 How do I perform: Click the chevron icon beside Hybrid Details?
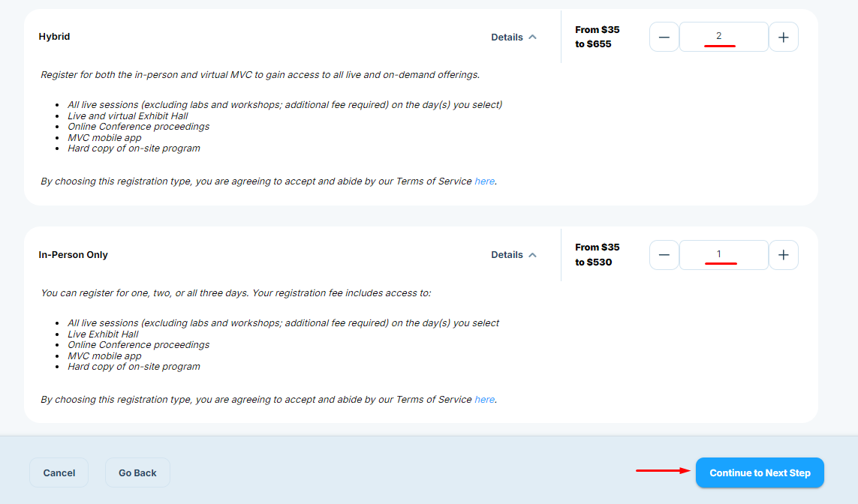tap(533, 37)
